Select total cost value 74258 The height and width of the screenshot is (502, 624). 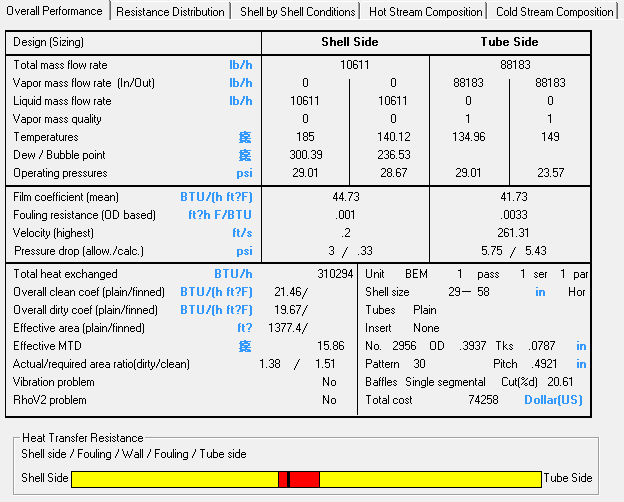(x=483, y=400)
